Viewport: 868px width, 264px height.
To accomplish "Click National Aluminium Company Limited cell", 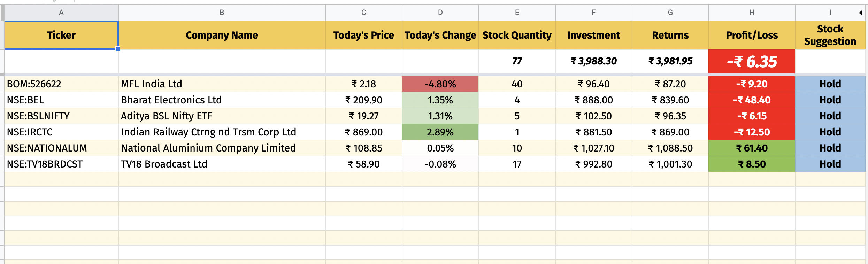I will [x=222, y=148].
